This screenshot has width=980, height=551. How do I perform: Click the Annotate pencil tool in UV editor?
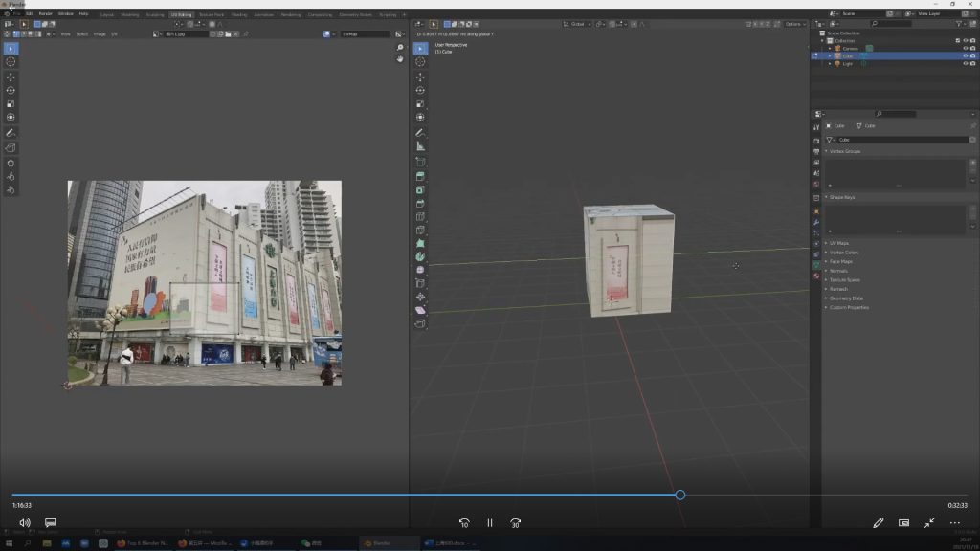tap(11, 132)
